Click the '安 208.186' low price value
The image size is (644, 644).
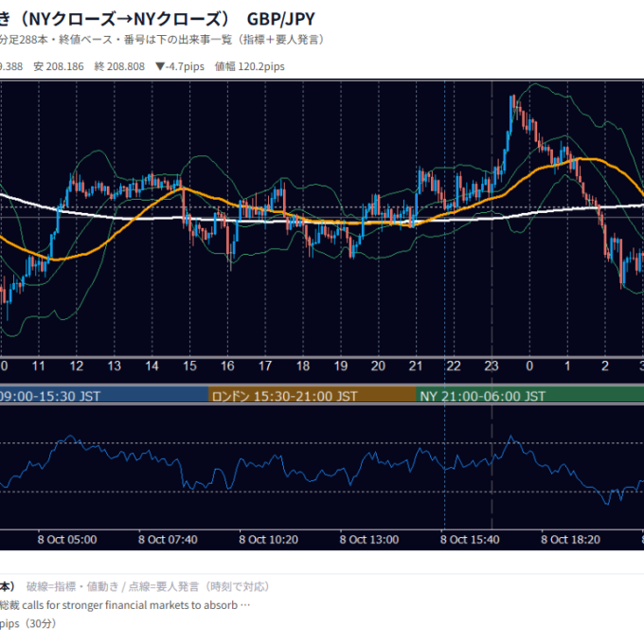coord(59,66)
